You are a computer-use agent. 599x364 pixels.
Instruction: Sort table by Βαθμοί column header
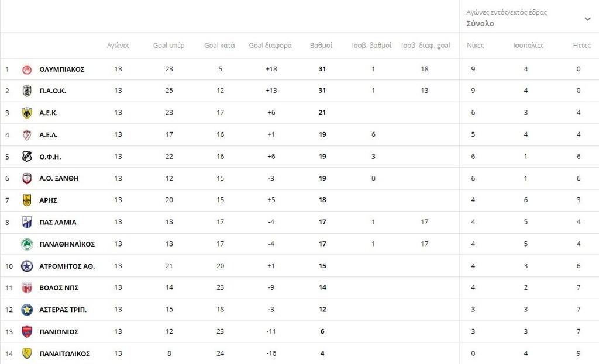pyautogui.click(x=321, y=46)
